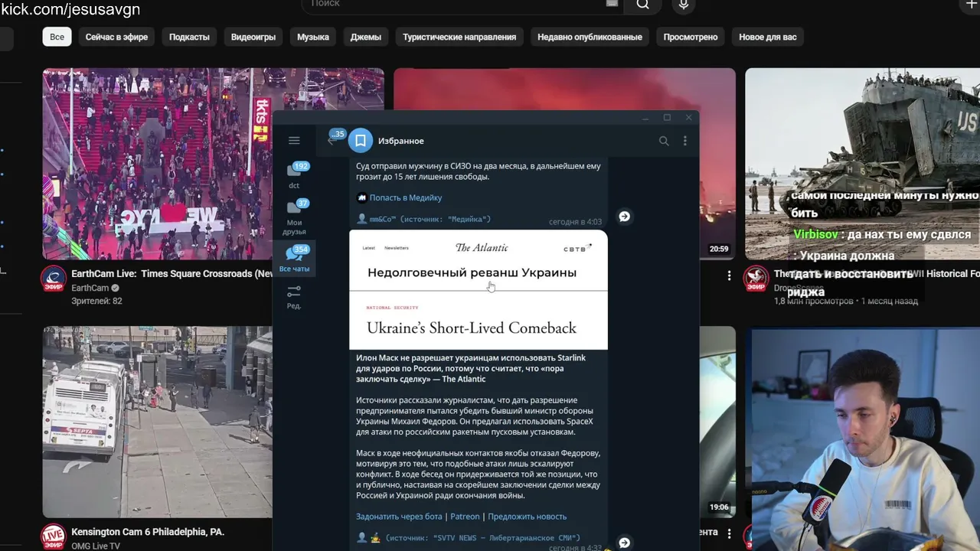This screenshot has height=551, width=980.
Task: Open the Kensington Cam 6 Philadelphia thumbnail
Action: 157,422
